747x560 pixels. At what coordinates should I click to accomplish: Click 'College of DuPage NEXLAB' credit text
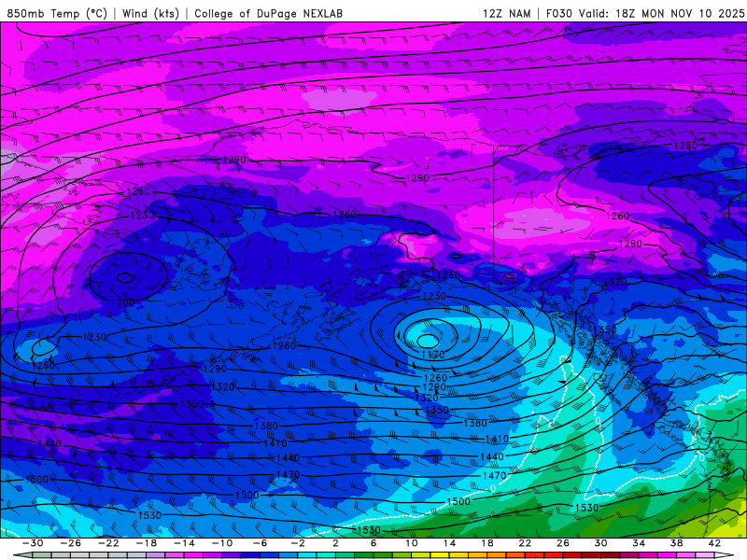coord(268,13)
